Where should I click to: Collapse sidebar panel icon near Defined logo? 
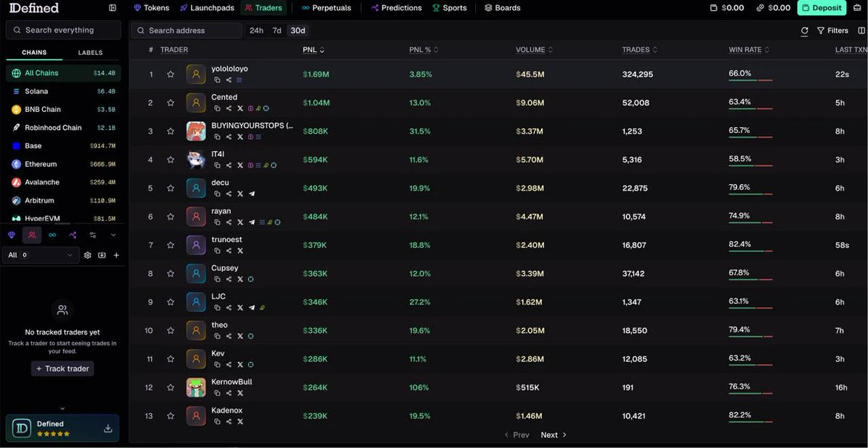[x=112, y=8]
